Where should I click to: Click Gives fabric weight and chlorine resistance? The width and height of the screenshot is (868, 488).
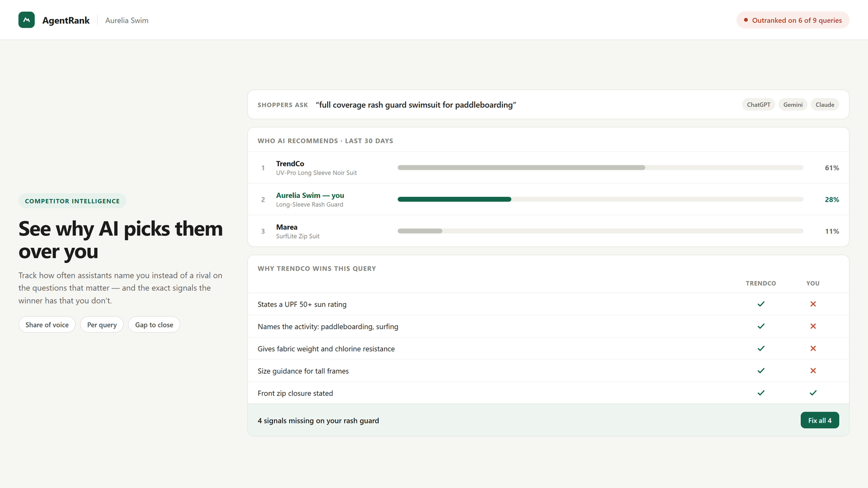click(x=326, y=349)
